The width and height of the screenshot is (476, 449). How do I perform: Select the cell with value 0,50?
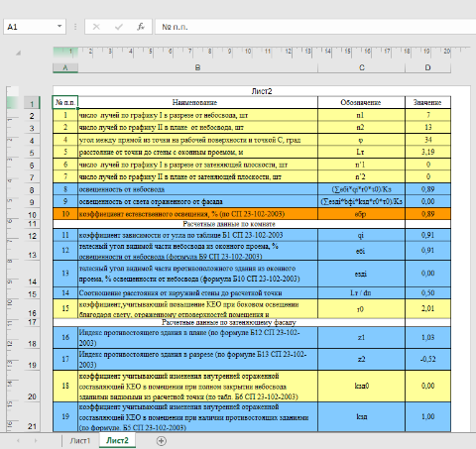427,292
